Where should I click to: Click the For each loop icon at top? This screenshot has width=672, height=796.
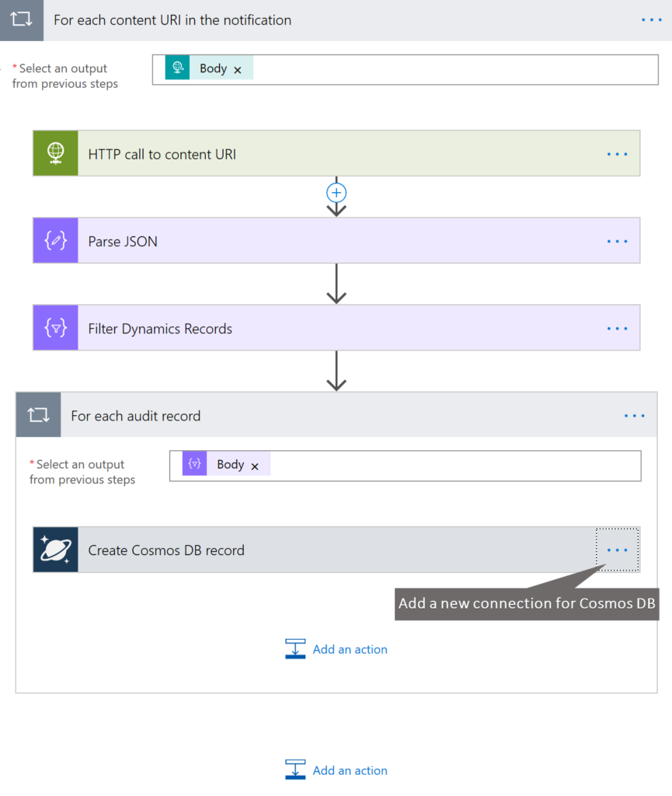[20, 20]
